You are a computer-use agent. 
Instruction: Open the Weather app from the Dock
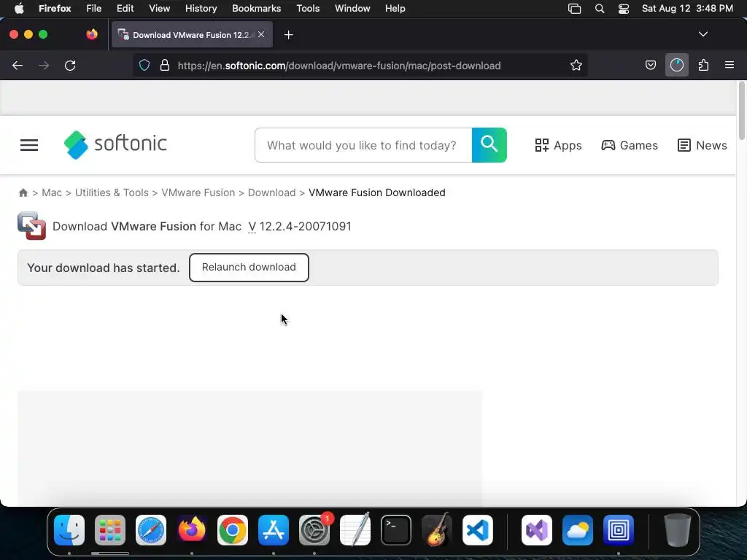[x=578, y=530]
